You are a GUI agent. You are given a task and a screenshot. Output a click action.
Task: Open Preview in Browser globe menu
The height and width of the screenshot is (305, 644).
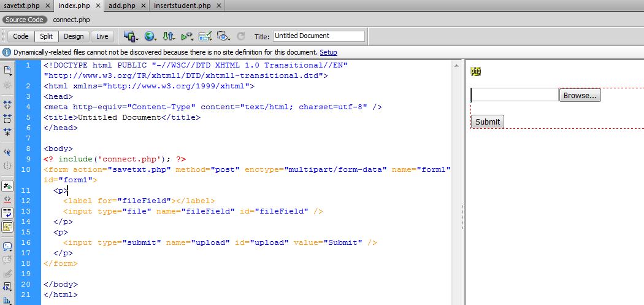pos(150,37)
